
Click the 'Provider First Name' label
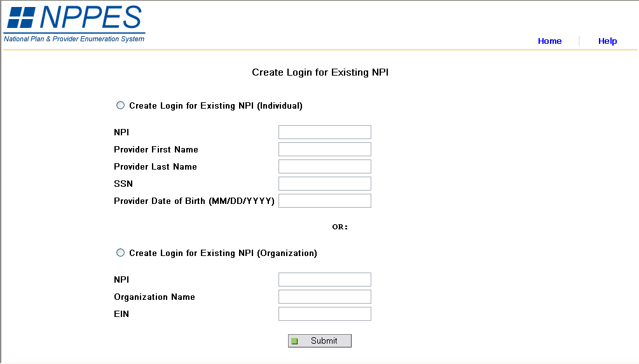pyautogui.click(x=156, y=149)
